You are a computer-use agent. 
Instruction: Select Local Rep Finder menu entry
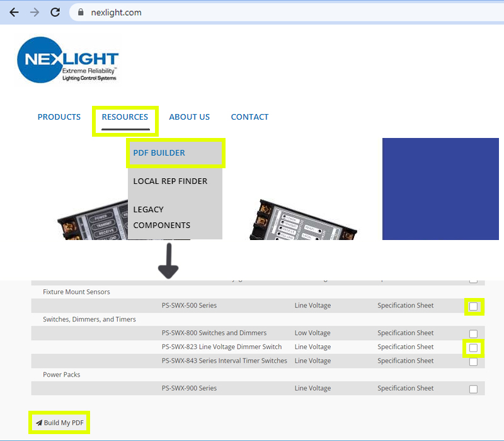point(170,181)
